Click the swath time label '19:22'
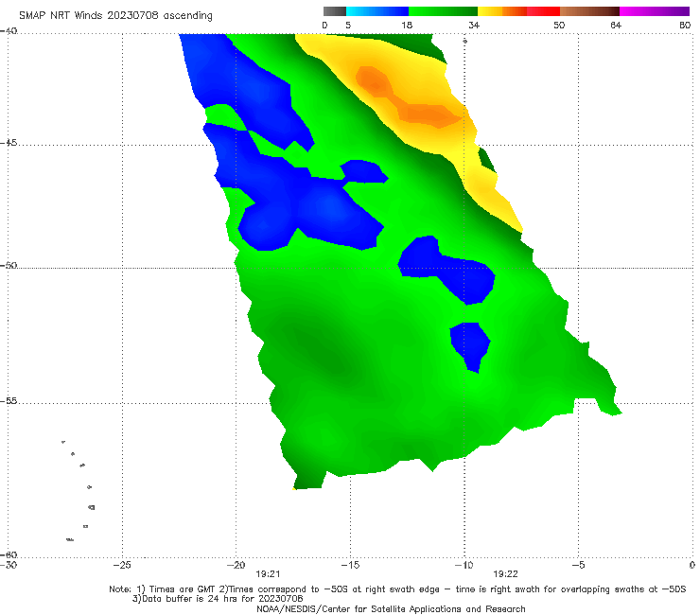 505,574
